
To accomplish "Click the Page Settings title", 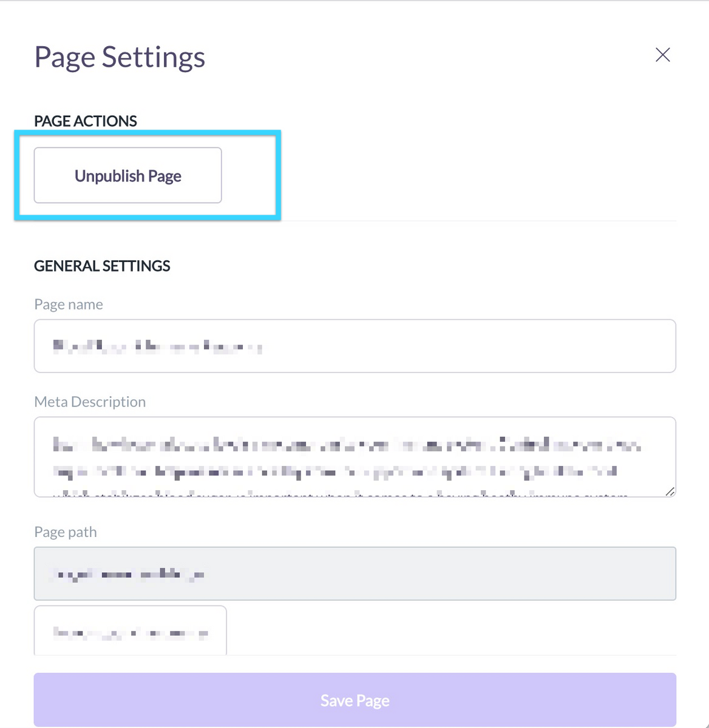I will 120,57.
